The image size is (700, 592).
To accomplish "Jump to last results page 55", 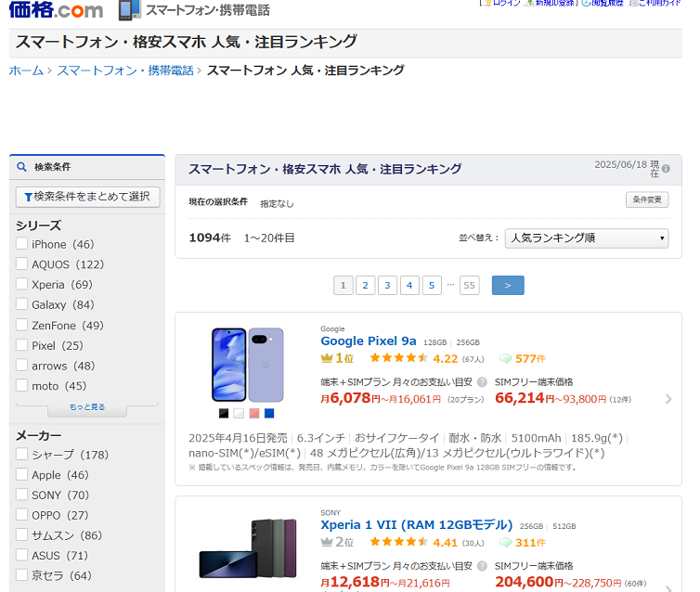I will (469, 286).
